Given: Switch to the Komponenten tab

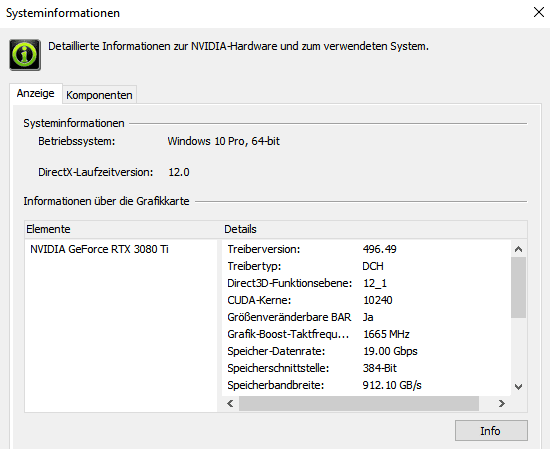Looking at the screenshot, I should tap(99, 95).
